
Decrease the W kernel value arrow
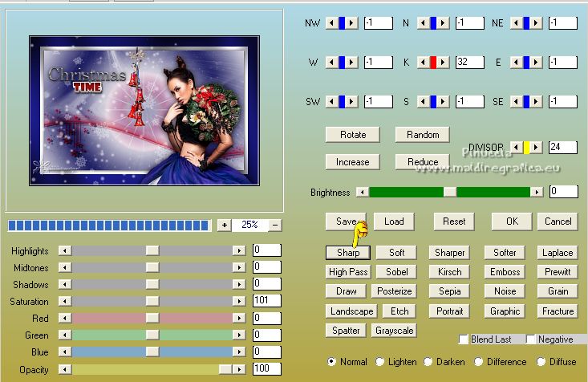click(x=331, y=63)
